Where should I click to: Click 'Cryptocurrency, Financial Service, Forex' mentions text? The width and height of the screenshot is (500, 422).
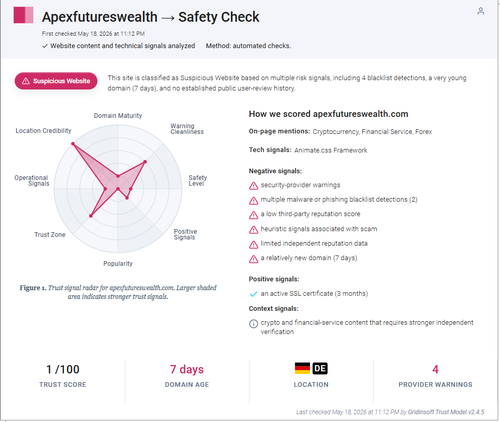(372, 132)
